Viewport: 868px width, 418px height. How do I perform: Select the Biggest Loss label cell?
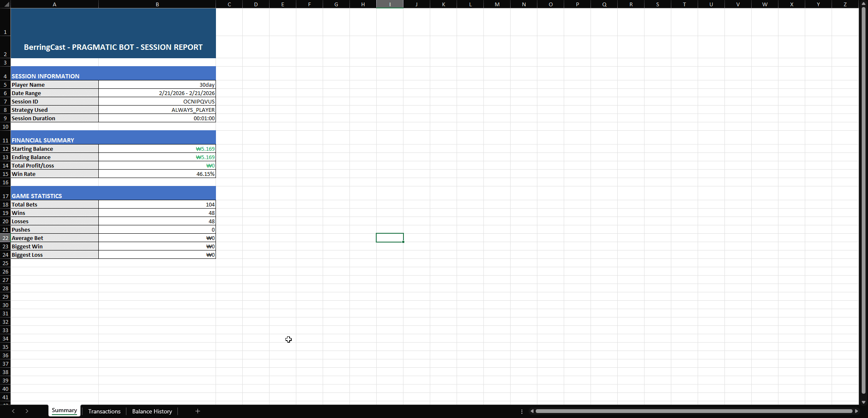(x=55, y=255)
